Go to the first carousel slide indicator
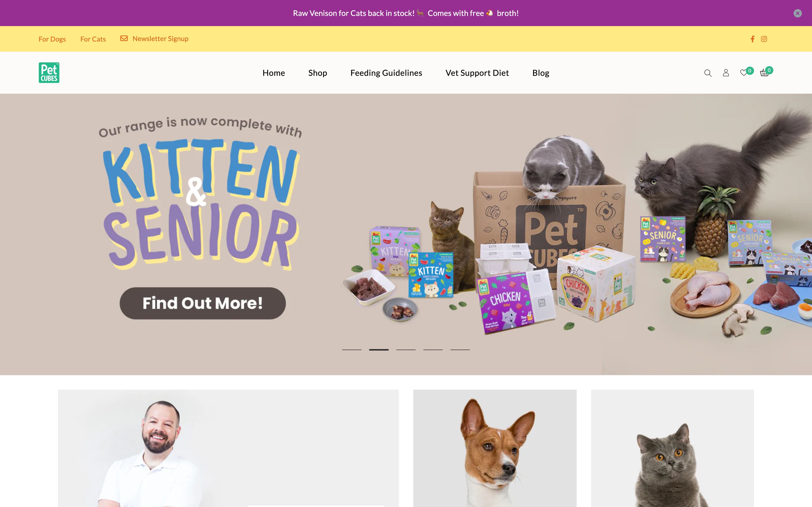This screenshot has height=507, width=812. 352,350
